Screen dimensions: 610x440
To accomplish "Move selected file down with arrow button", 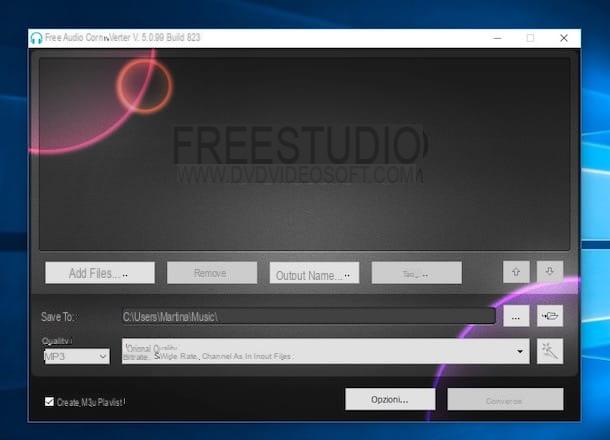I will click(550, 272).
